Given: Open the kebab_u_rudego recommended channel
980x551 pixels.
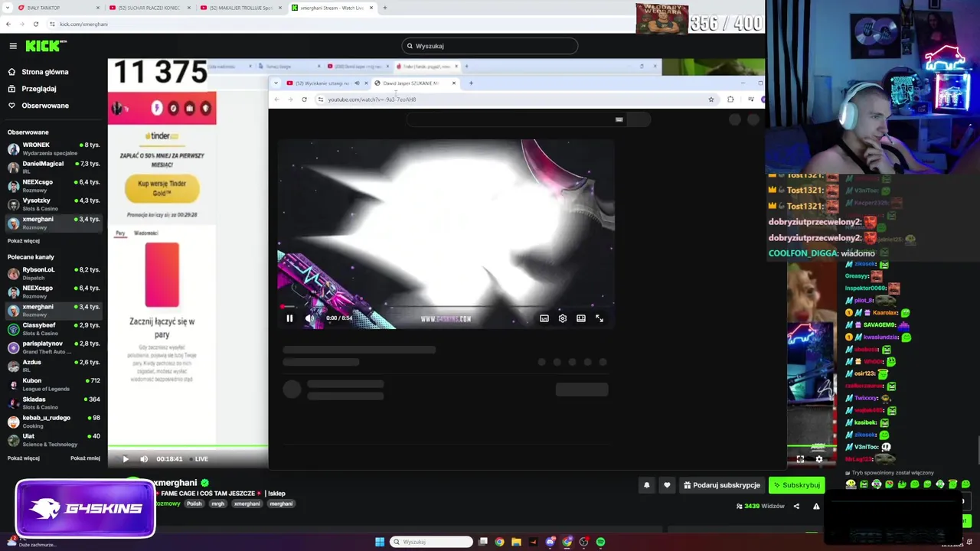Looking at the screenshot, I should click(x=53, y=421).
